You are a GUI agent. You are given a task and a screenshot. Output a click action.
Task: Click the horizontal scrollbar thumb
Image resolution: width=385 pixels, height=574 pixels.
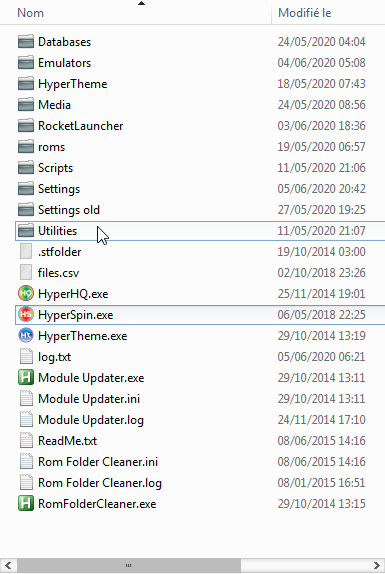128,566
